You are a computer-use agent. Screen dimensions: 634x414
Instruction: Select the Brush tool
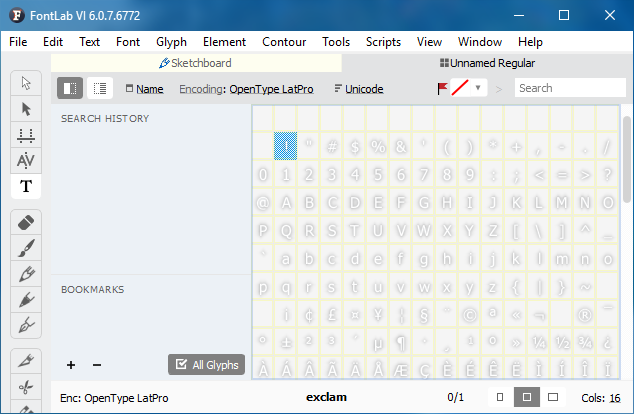coord(26,247)
